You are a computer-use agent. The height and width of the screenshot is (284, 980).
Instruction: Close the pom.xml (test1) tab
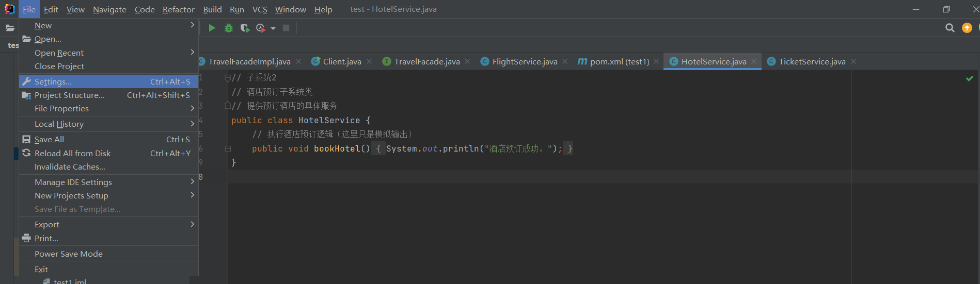tap(656, 61)
